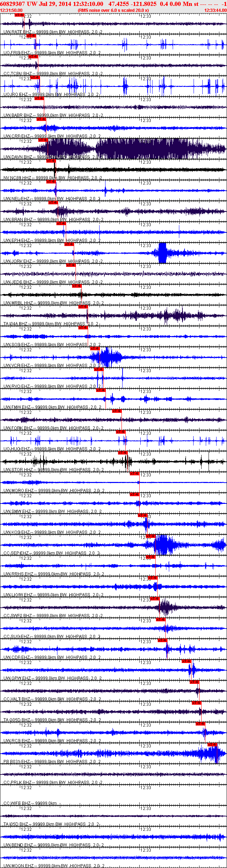Click the large burst on UW JORV trace
The width and height of the screenshot is (227, 868).
(x=162, y=253)
